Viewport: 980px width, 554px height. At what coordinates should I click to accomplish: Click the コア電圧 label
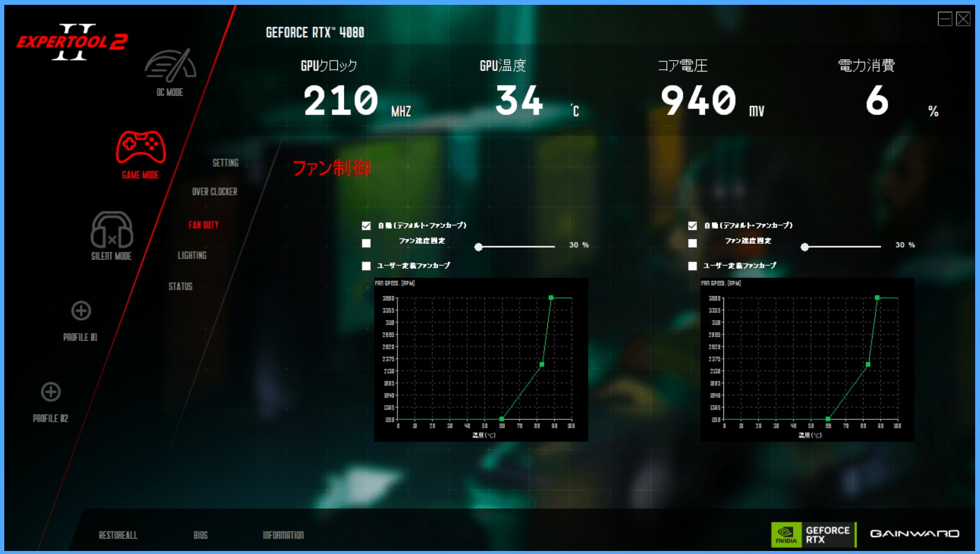pyautogui.click(x=683, y=66)
